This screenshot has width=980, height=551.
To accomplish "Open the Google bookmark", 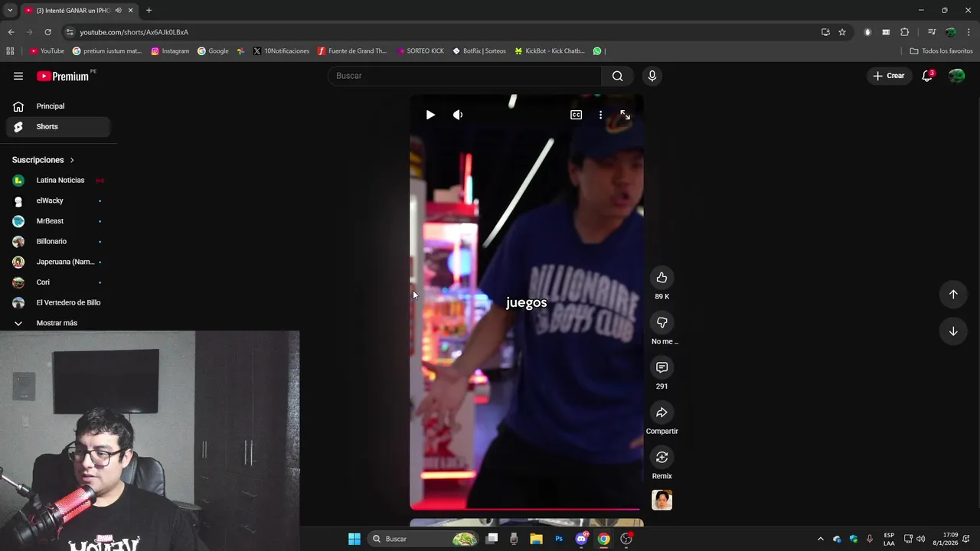I will tap(213, 51).
